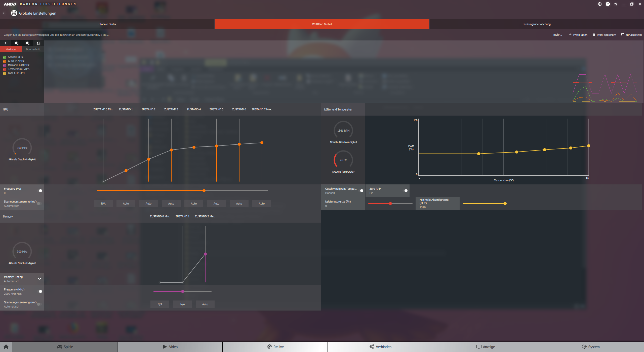The height and width of the screenshot is (352, 644).
Task: Click the screenshot/capture icon
Action: click(38, 43)
